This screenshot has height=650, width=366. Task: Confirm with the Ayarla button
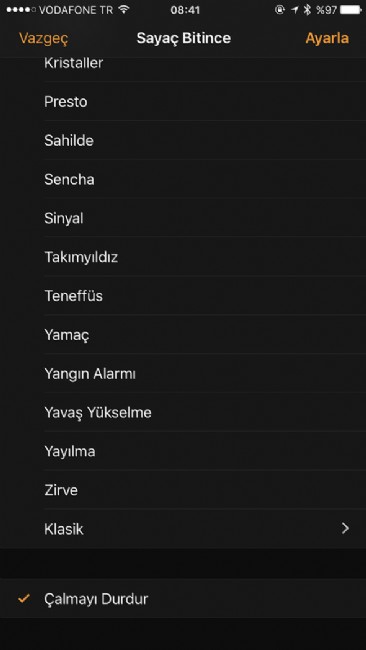coord(327,38)
